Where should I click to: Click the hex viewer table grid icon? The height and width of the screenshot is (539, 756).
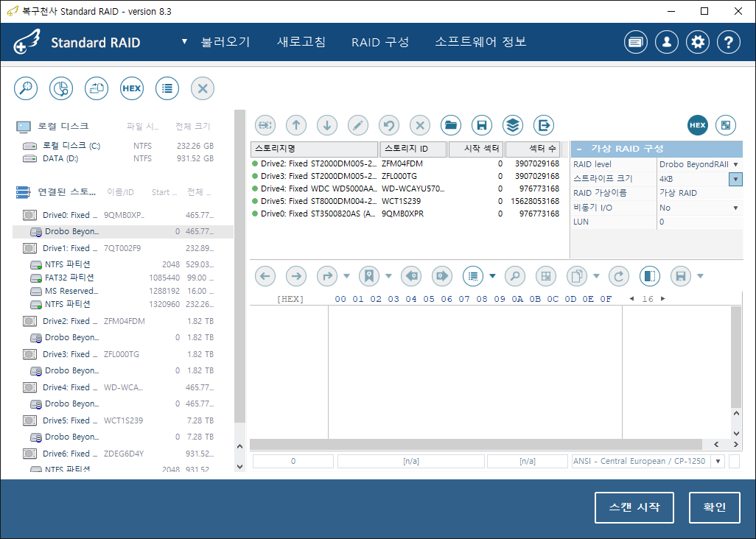[546, 276]
